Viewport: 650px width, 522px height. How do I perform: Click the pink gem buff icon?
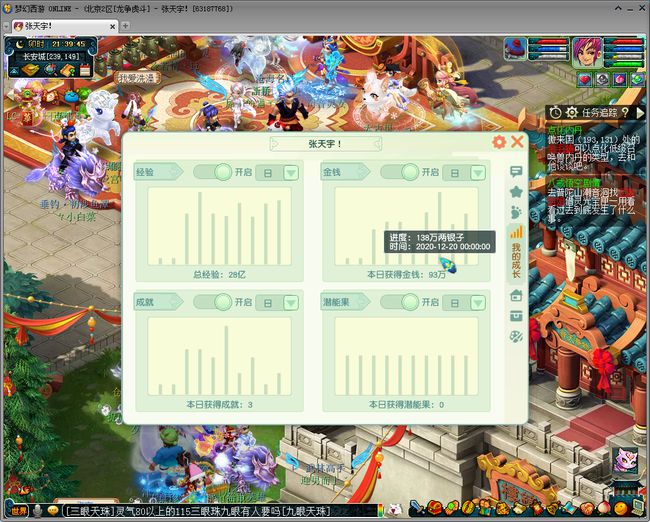[619, 79]
